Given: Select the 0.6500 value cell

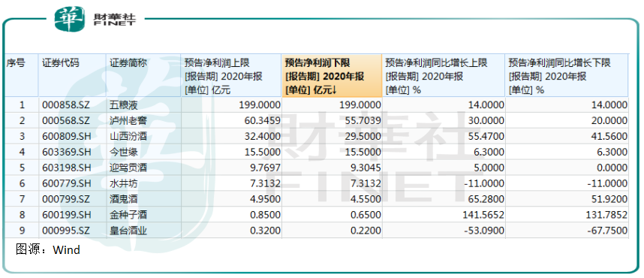Looking at the screenshot, I should [x=332, y=216].
